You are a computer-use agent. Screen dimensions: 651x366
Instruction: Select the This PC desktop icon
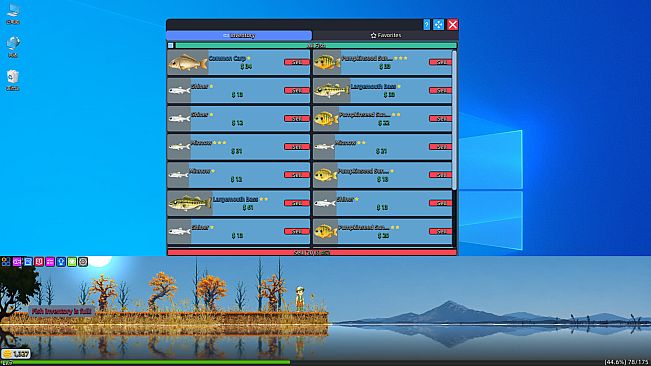pos(13,14)
